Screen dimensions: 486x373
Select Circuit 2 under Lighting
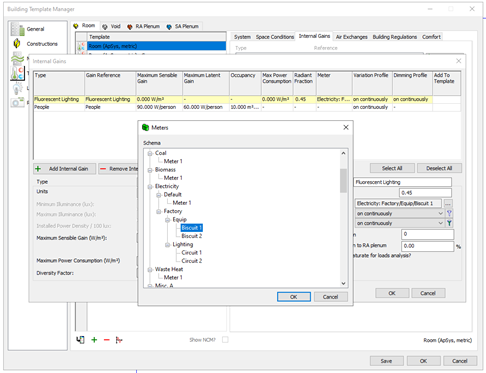point(192,261)
